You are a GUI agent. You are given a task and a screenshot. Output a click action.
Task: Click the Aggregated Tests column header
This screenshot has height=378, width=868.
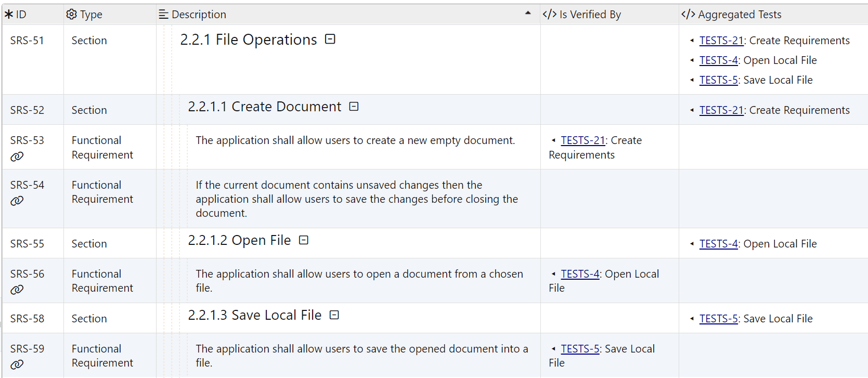[x=773, y=14]
